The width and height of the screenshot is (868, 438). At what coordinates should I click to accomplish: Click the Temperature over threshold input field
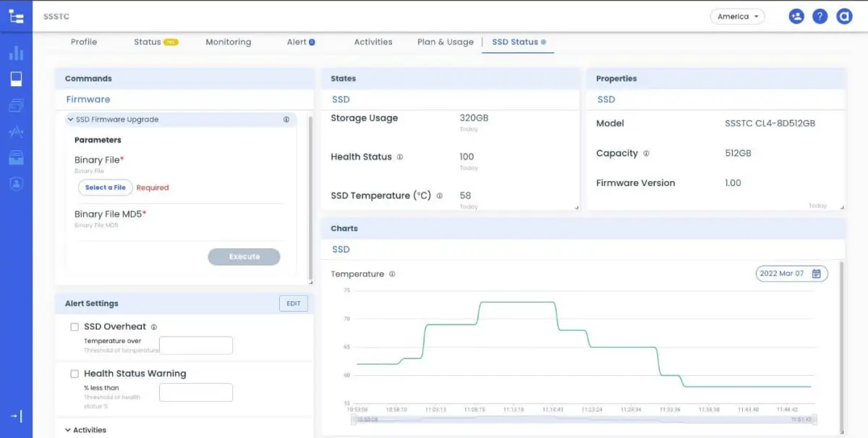196,346
